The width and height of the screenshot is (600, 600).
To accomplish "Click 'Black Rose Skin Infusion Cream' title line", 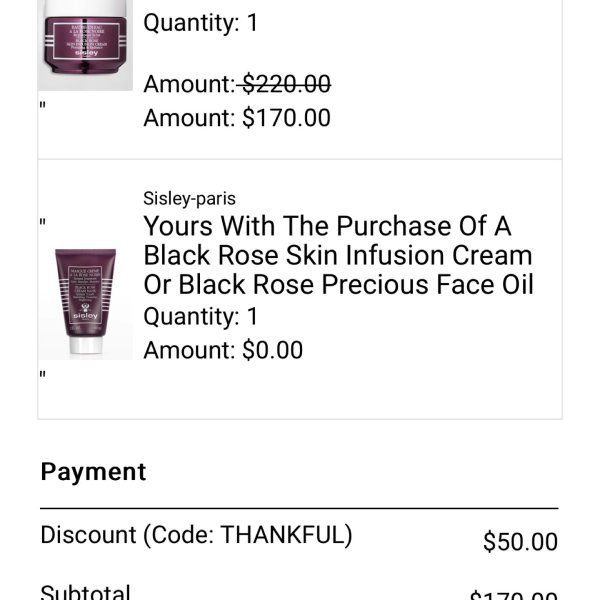I will coord(338,255).
